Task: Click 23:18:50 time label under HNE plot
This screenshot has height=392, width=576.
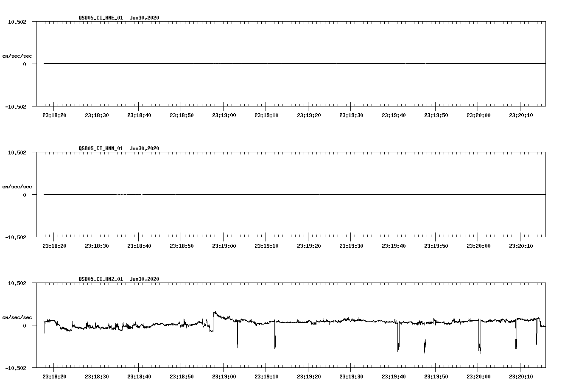Action: (x=182, y=115)
